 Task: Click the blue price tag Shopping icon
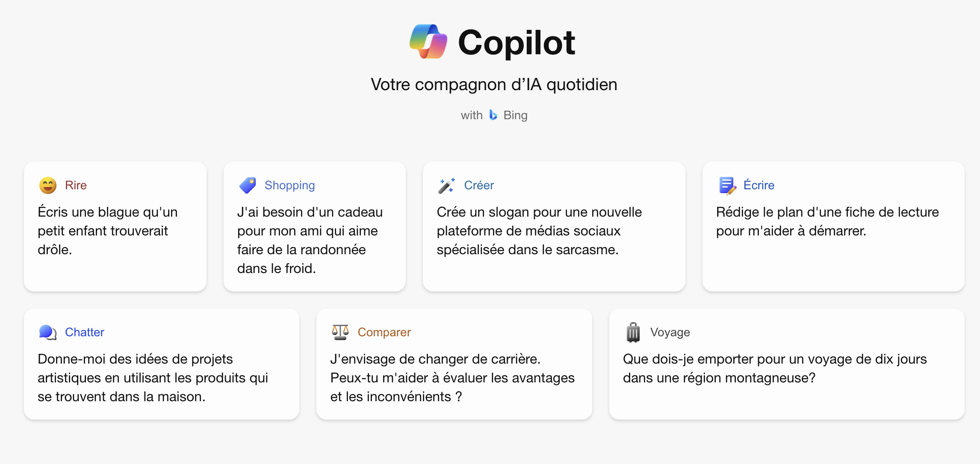pyautogui.click(x=248, y=185)
